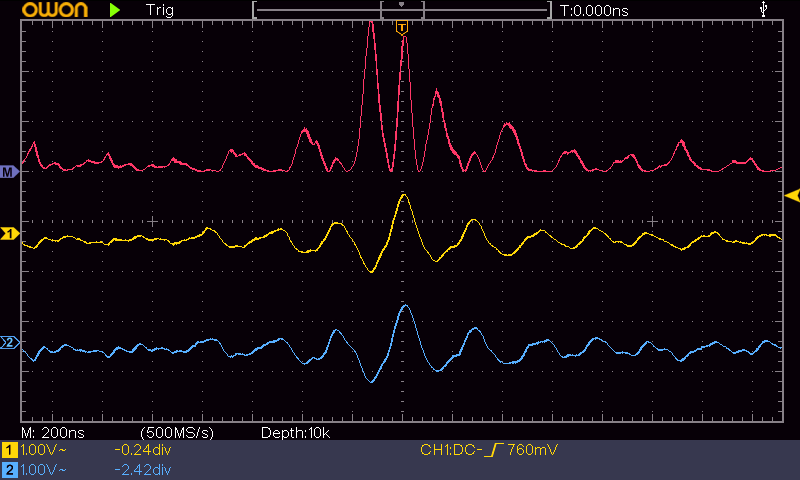Open the Depth:10k memory depth setting

(x=295, y=433)
